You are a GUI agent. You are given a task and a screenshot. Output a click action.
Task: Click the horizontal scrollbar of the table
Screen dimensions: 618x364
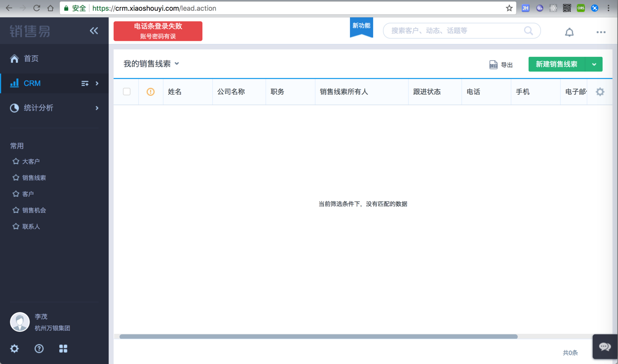pos(318,336)
